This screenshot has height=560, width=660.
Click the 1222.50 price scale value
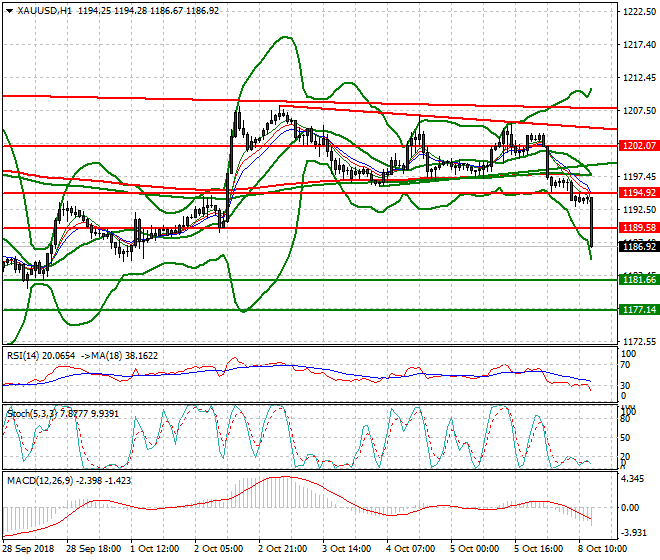tap(639, 11)
